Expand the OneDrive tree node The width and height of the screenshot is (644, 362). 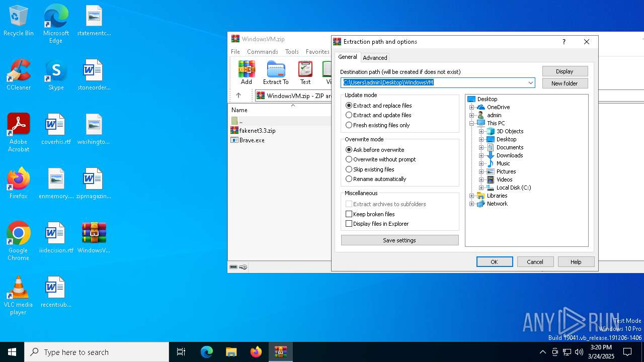coord(472,107)
